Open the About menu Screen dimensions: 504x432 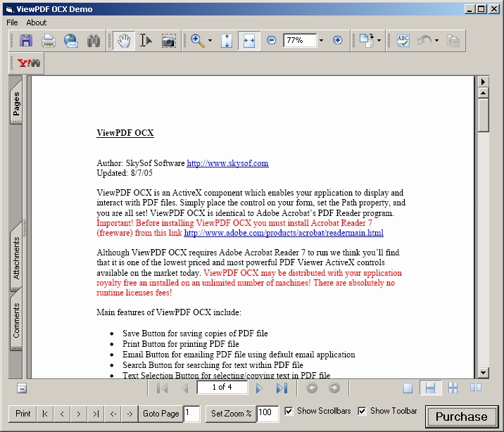pyautogui.click(x=37, y=23)
